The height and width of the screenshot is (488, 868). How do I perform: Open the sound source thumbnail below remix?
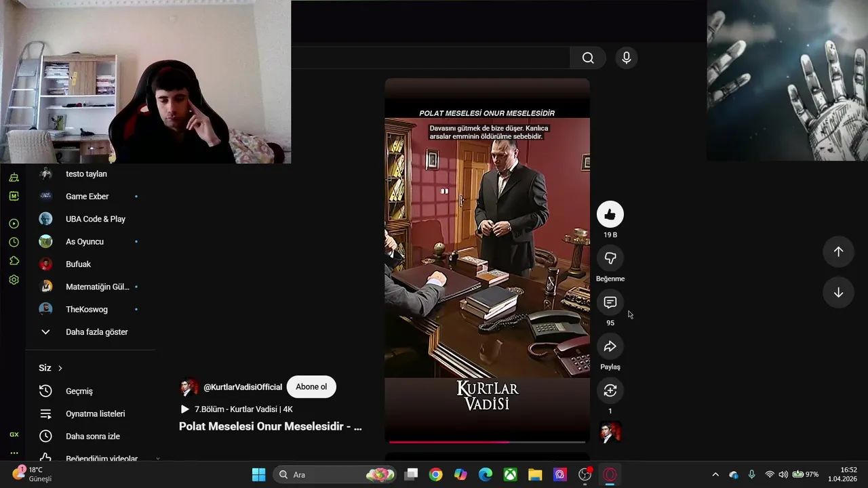click(610, 432)
